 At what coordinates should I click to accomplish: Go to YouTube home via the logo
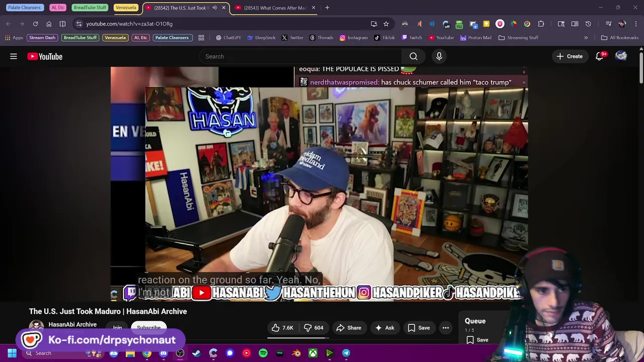(x=45, y=56)
